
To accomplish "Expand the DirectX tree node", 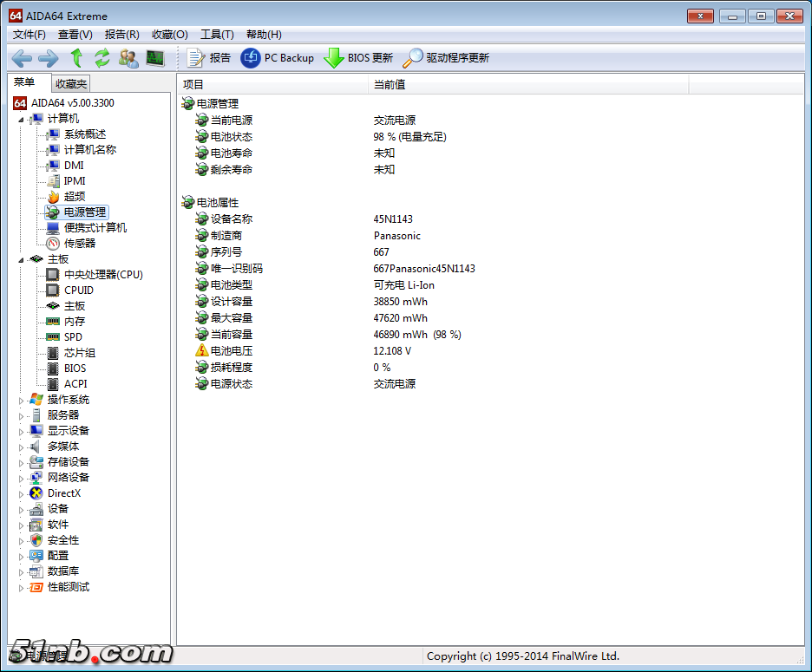I will [x=22, y=493].
